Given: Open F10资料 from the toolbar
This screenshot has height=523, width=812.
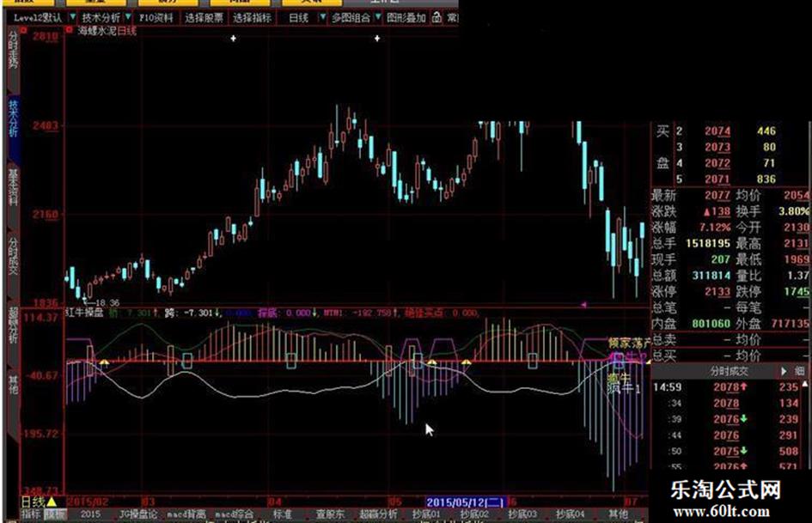Looking at the screenshot, I should tap(156, 18).
